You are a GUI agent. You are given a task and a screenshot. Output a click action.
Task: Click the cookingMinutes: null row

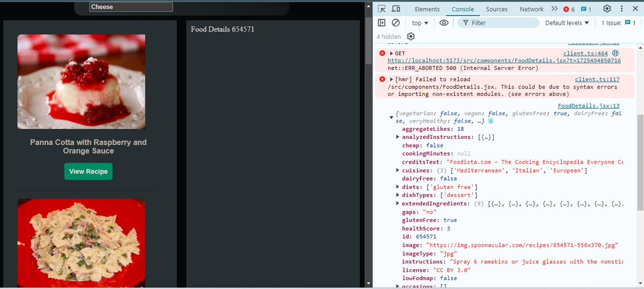click(436, 154)
